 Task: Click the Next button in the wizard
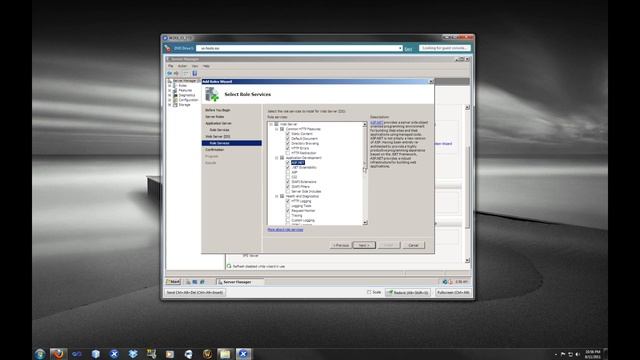(x=364, y=245)
